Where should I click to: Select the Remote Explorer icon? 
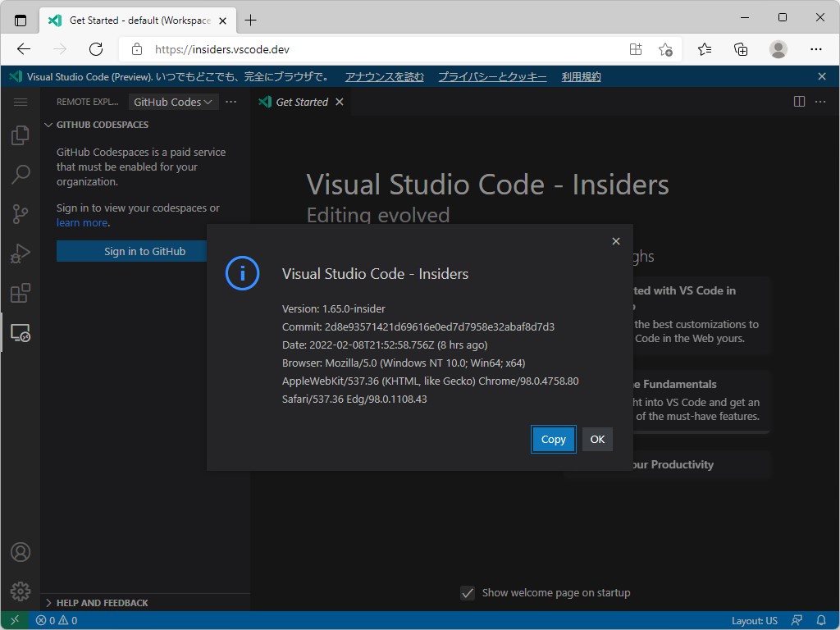(x=20, y=333)
